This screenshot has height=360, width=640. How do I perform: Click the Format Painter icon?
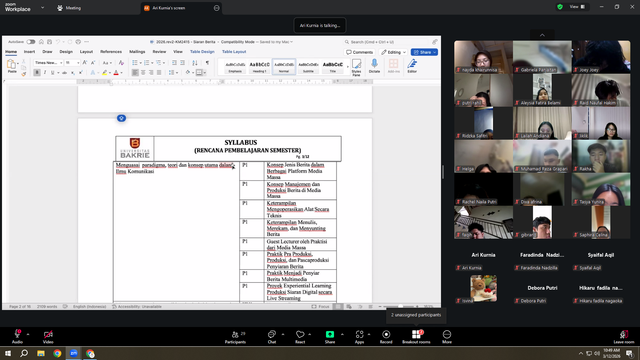pos(24,74)
